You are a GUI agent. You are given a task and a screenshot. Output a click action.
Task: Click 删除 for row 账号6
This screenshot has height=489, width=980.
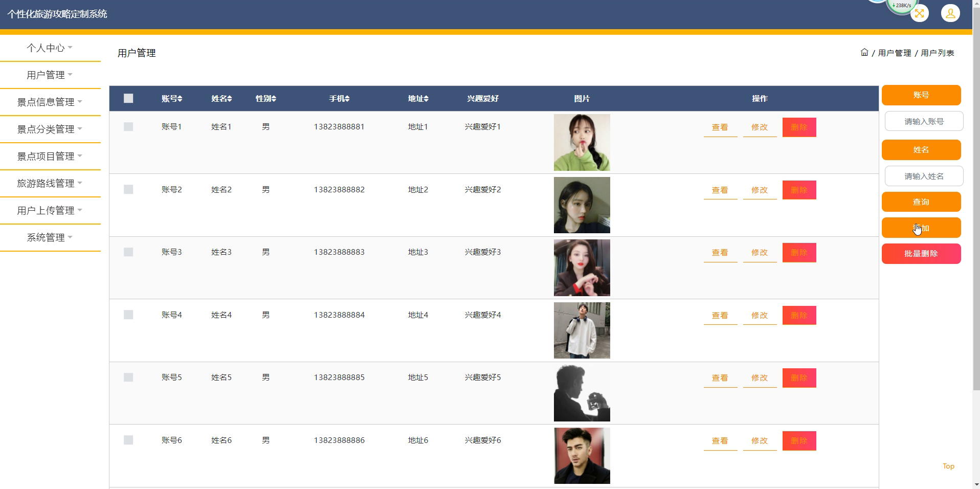(799, 441)
